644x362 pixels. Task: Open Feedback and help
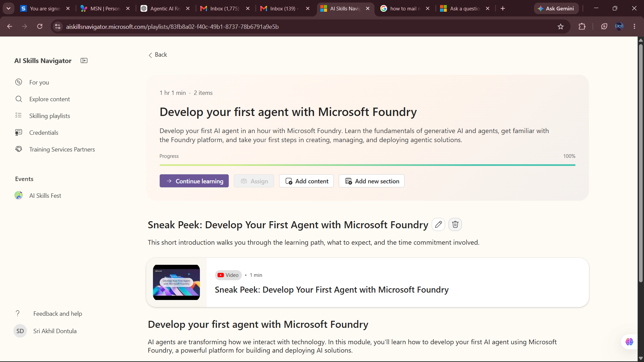click(x=57, y=314)
